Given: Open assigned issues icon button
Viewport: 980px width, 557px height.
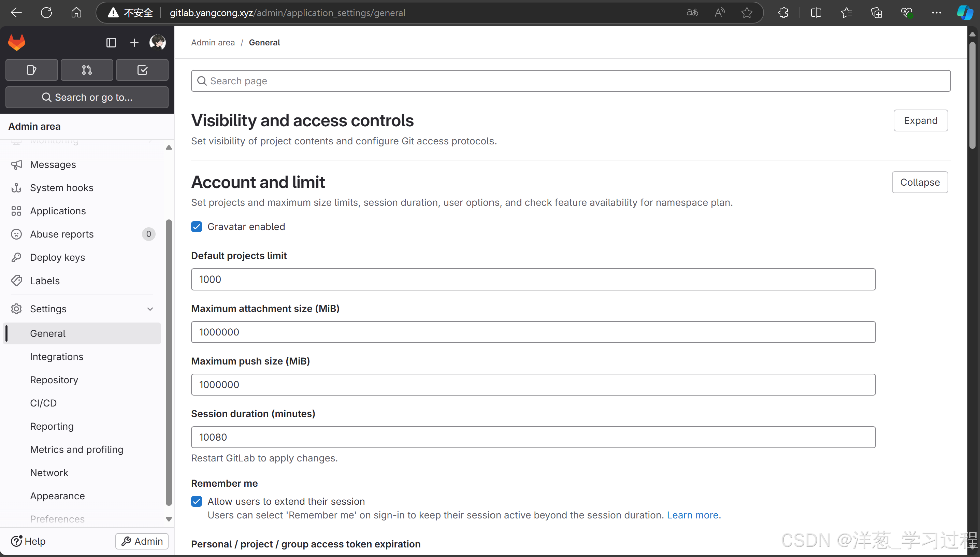Looking at the screenshot, I should [x=31, y=70].
